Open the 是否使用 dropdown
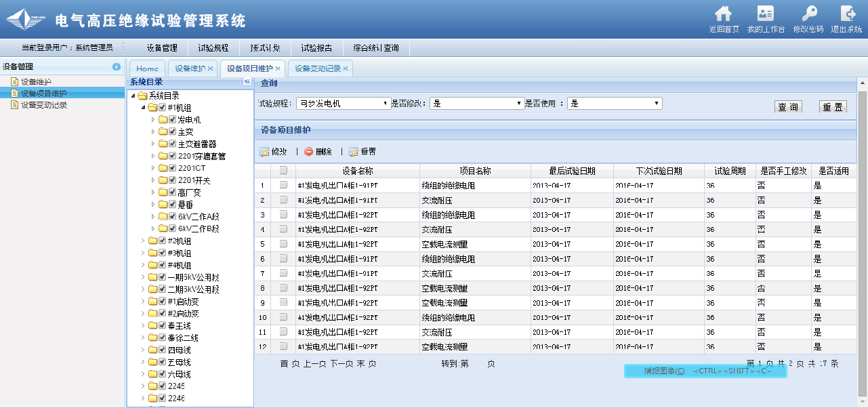The height and width of the screenshot is (408, 868). point(615,103)
